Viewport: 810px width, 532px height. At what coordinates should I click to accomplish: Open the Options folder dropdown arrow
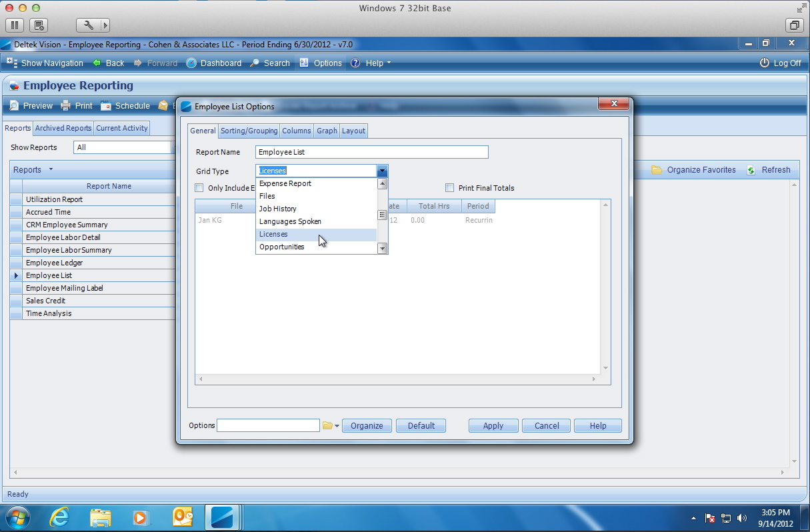click(337, 426)
